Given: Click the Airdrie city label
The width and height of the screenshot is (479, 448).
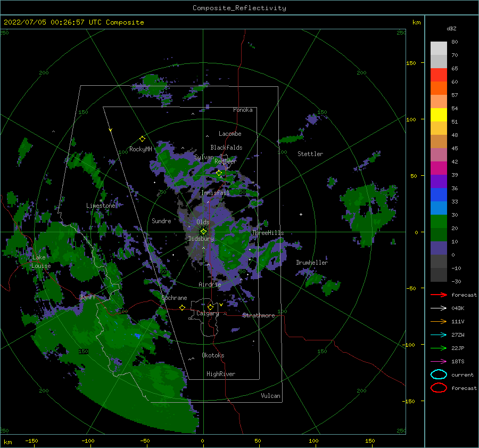Looking at the screenshot, I should [210, 284].
